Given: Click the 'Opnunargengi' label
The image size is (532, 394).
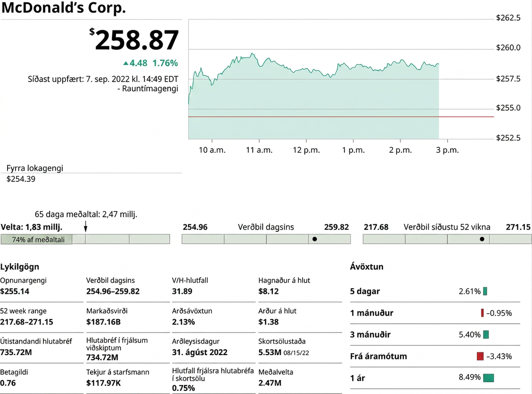Looking at the screenshot, I should (x=23, y=280).
